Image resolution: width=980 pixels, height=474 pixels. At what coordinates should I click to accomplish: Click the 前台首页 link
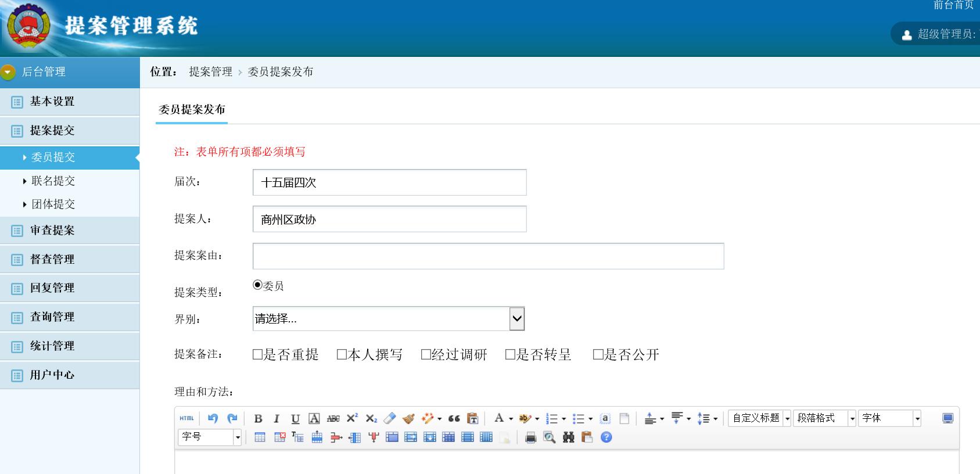953,5
